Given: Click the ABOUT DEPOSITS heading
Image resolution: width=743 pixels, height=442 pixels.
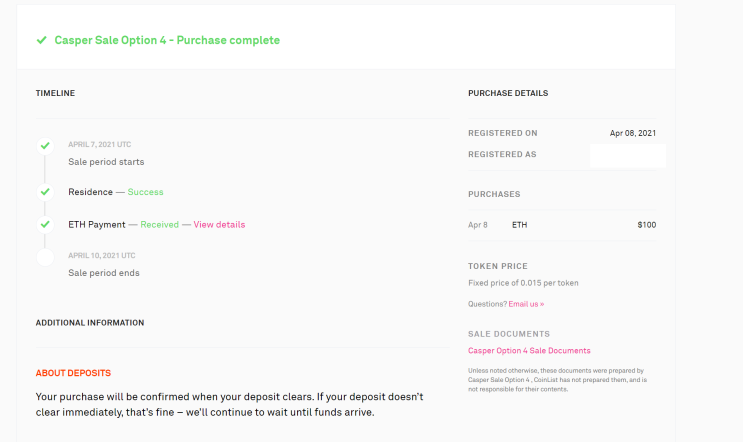Looking at the screenshot, I should pos(73,373).
